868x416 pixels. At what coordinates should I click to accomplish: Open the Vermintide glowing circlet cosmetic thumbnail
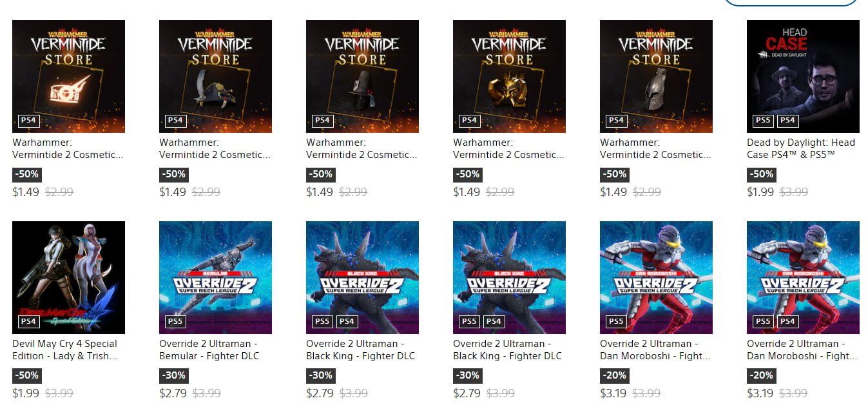click(68, 76)
